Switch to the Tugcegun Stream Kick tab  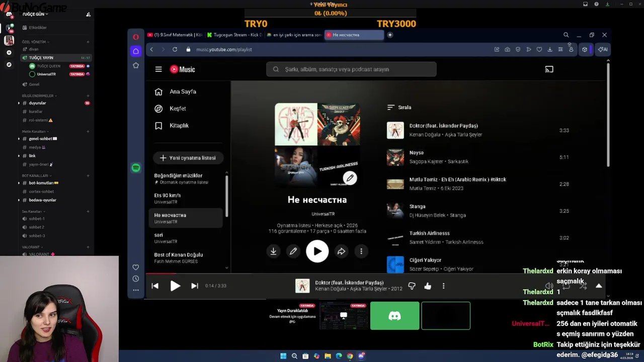[x=234, y=35]
